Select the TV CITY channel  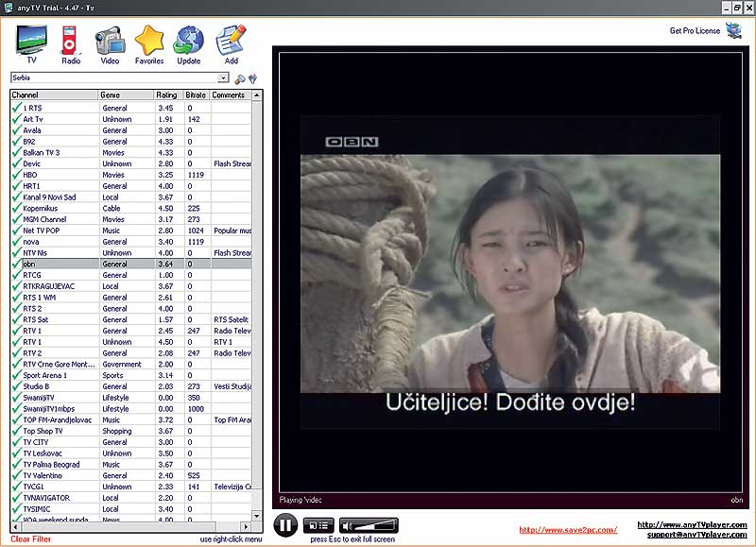(130, 442)
